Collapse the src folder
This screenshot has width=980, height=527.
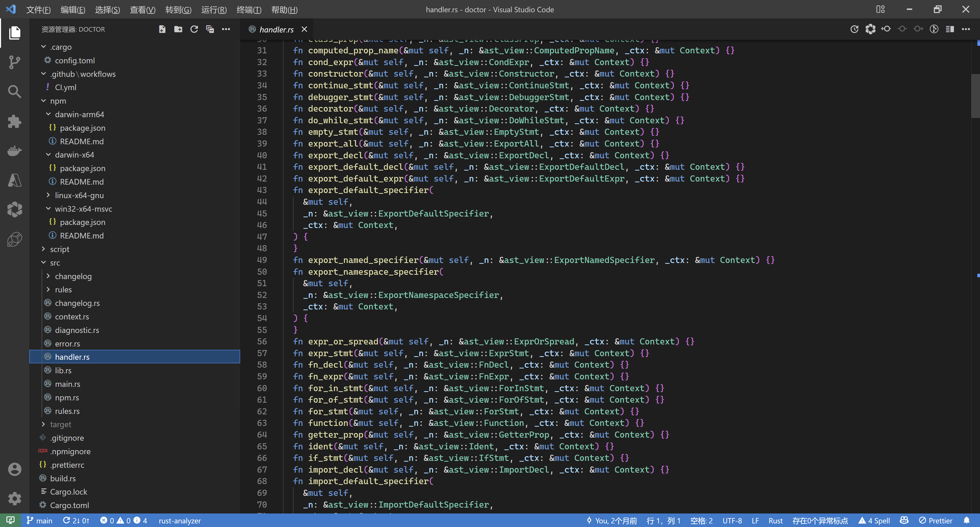(x=55, y=262)
